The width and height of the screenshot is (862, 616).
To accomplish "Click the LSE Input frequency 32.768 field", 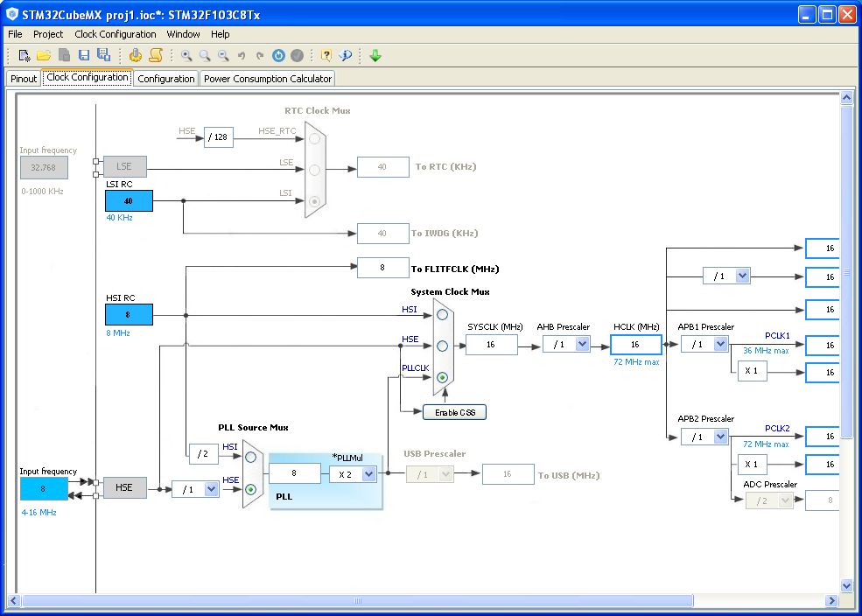I will [x=44, y=168].
